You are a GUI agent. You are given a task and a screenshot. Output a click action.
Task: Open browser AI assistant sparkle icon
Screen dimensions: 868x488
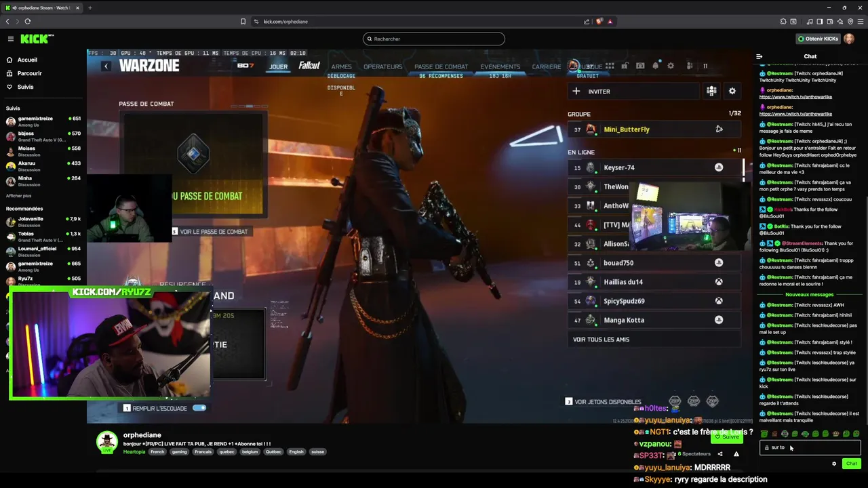pyautogui.click(x=840, y=21)
